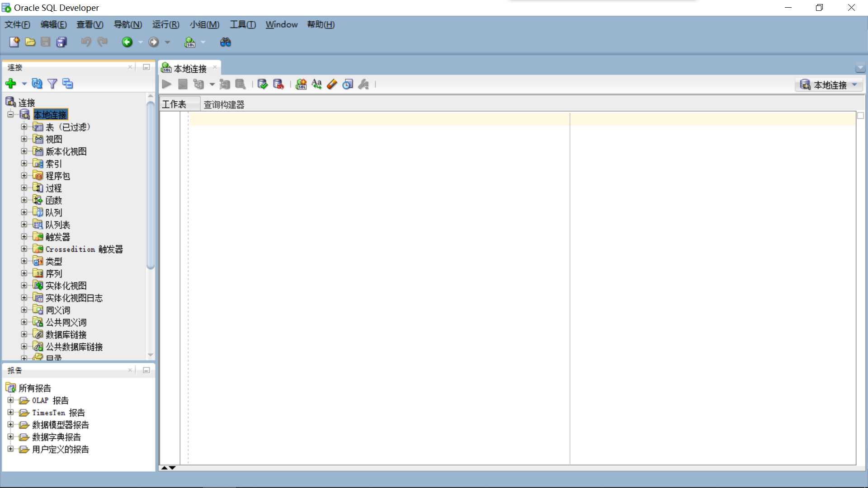Click the connections tree vertical scrollbar
Viewport: 868px width, 488px height.
(x=151, y=185)
